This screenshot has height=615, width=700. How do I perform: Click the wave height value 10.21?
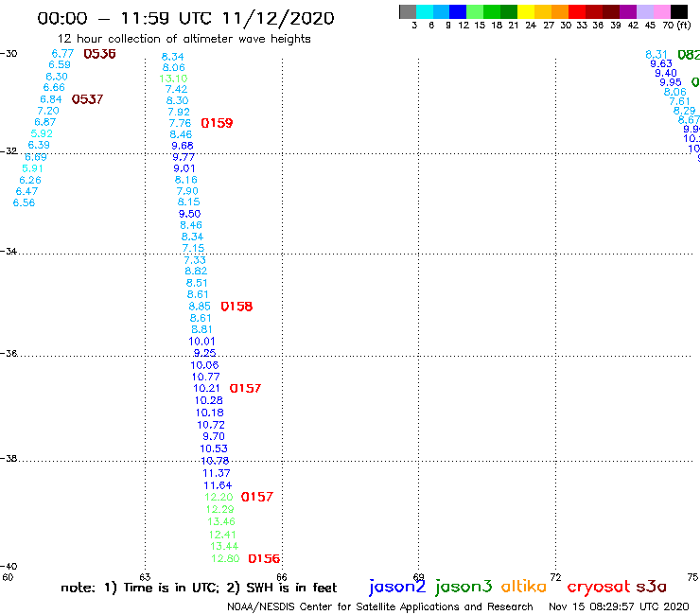click(207, 389)
